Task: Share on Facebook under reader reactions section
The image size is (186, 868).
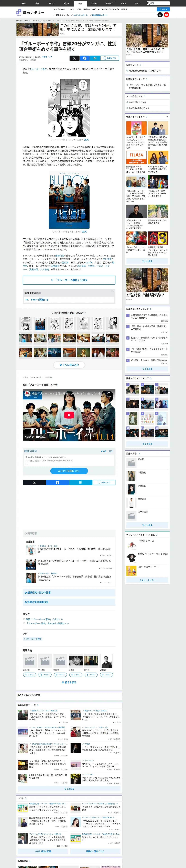Action: pyautogui.click(x=57, y=482)
